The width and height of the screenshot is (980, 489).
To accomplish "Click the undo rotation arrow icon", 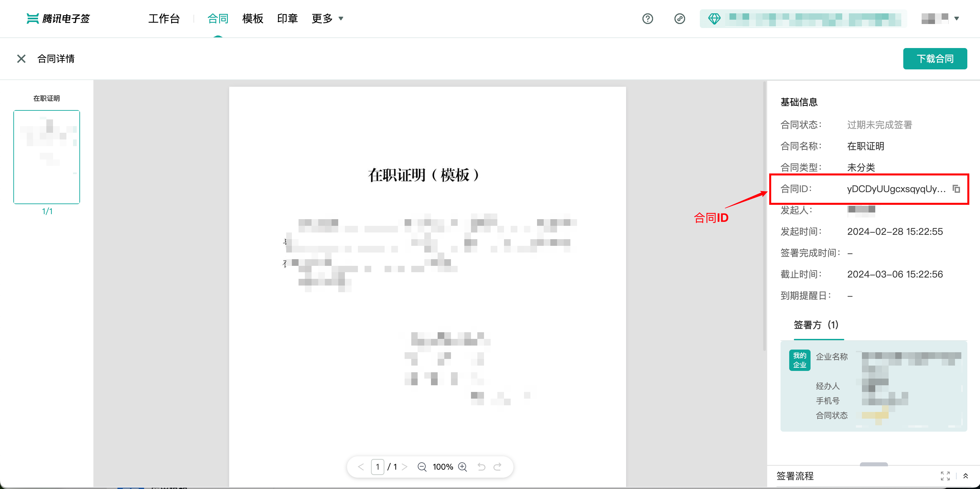I will [481, 467].
